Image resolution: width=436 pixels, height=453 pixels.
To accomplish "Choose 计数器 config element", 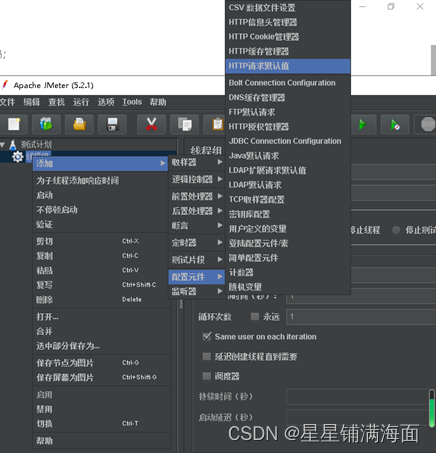I will coord(288,272).
